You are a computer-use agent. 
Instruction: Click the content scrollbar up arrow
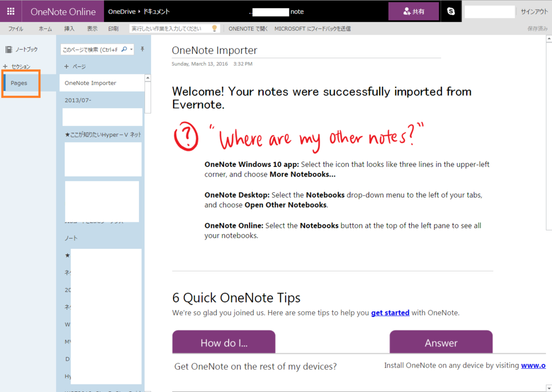click(549, 39)
